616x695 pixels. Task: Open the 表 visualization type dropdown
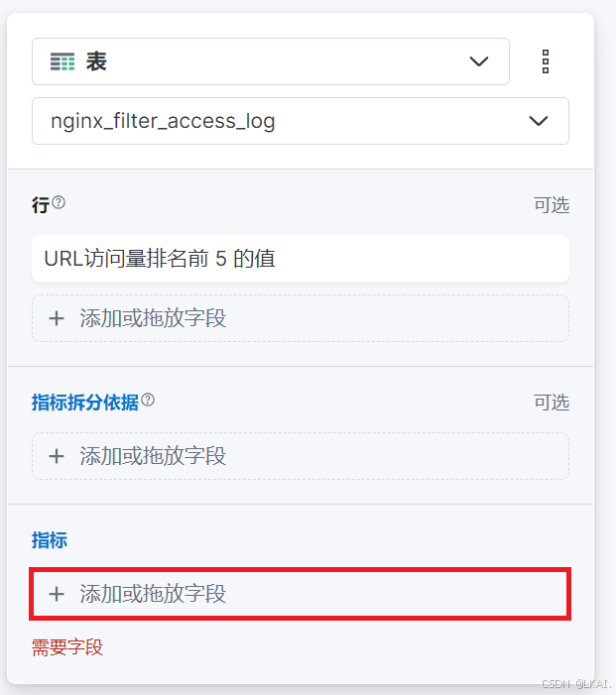point(271,61)
